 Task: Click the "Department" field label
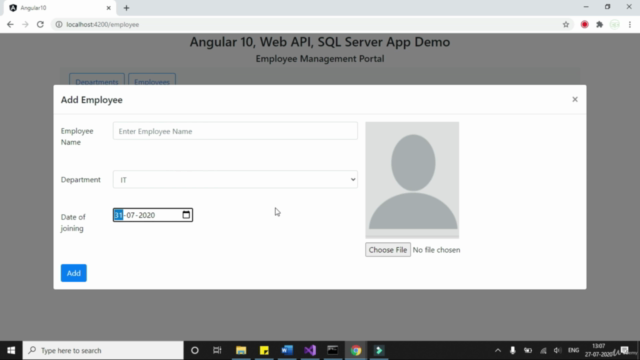coord(80,180)
